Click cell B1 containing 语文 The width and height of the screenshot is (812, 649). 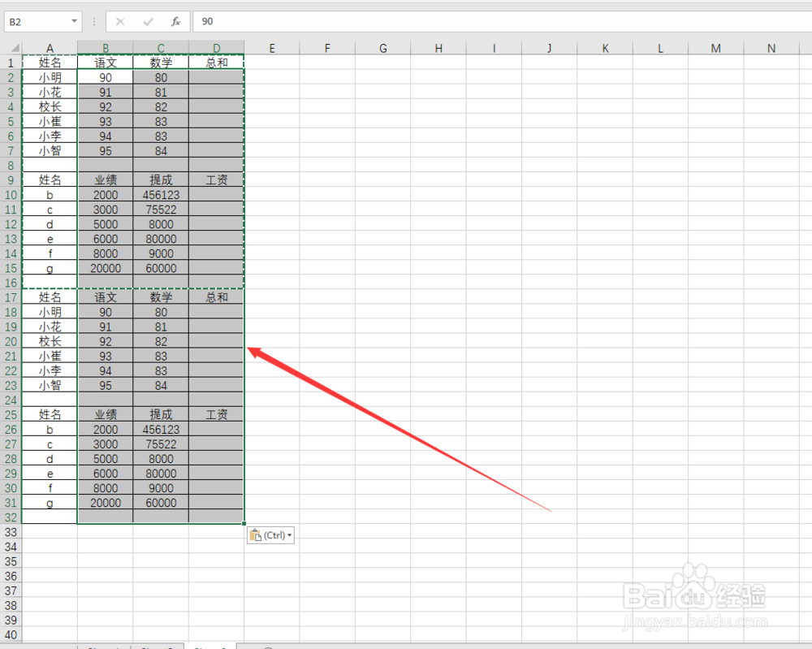[x=105, y=63]
